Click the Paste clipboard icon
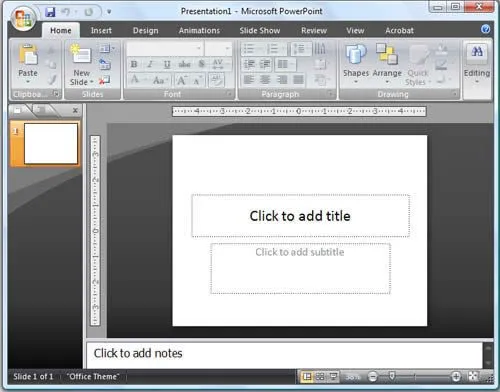Screen dimensions: 500x392 tap(28, 55)
